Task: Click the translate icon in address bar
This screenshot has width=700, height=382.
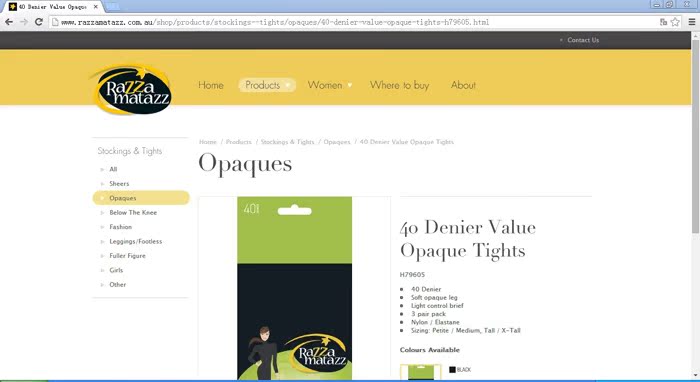Action: tap(663, 22)
